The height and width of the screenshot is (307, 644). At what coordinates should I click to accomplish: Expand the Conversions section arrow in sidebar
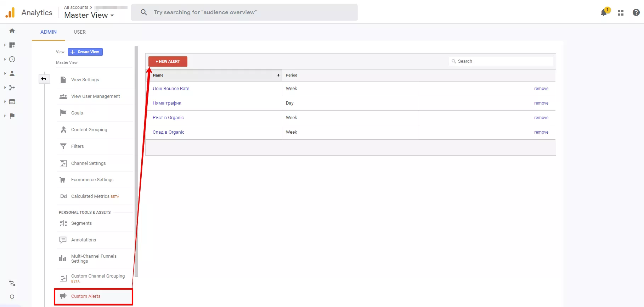click(5, 116)
